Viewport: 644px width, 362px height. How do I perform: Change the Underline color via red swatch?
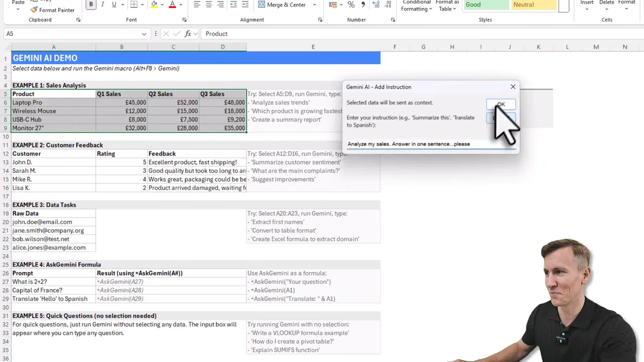pos(172,5)
